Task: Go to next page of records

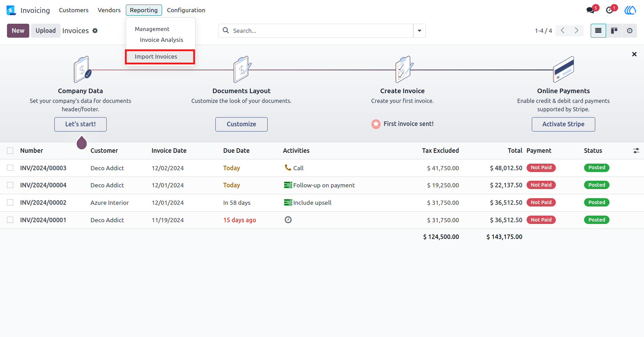Action: pos(577,31)
